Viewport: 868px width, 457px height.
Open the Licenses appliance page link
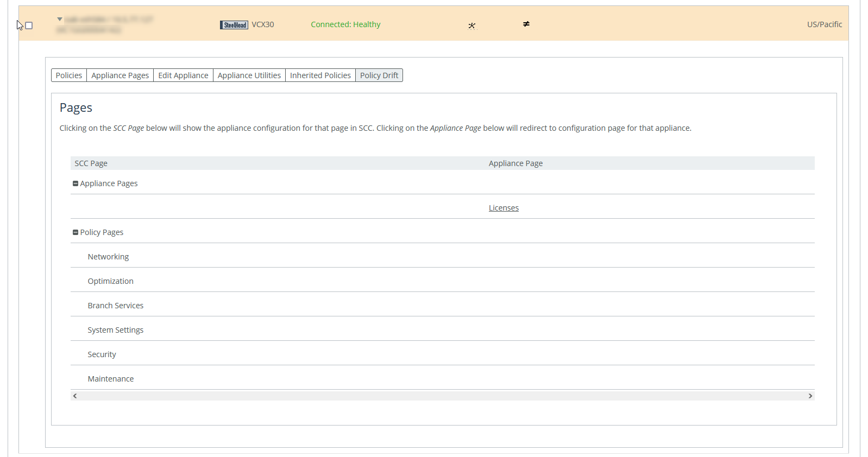pyautogui.click(x=504, y=208)
